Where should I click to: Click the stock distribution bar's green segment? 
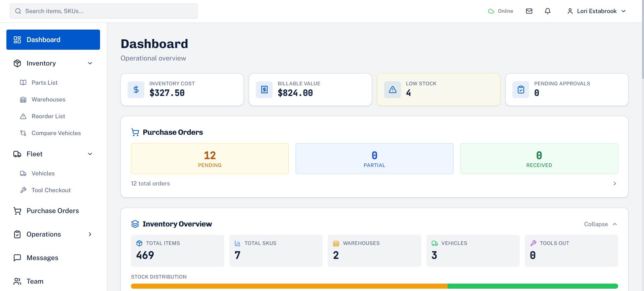(533, 286)
